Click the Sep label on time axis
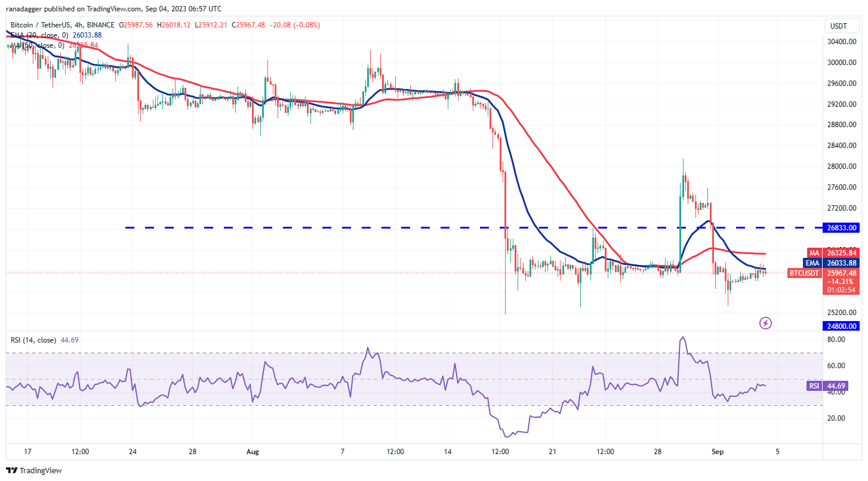868x481 pixels. 718,452
